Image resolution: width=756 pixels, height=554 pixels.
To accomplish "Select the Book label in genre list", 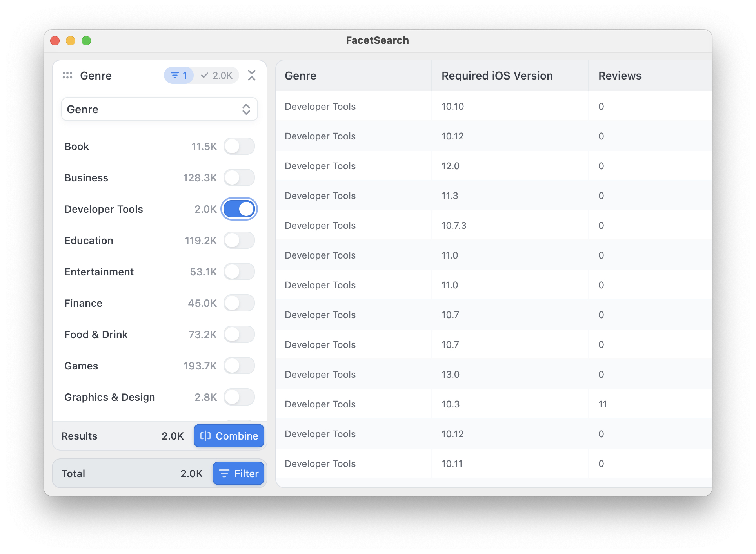I will (77, 147).
